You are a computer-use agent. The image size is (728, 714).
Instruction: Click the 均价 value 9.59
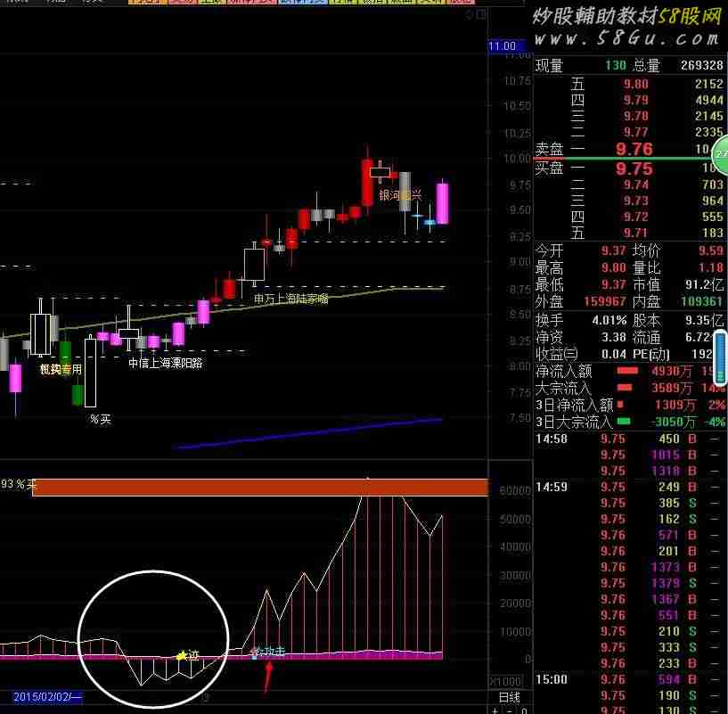[x=711, y=250]
